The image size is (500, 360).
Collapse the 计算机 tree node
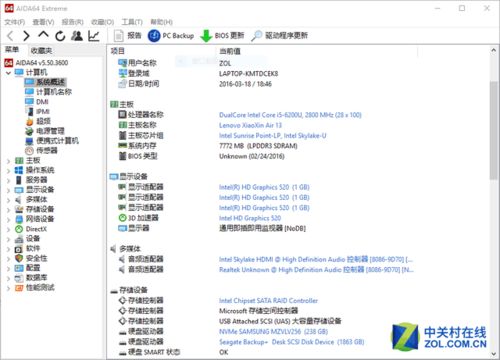(x=8, y=73)
